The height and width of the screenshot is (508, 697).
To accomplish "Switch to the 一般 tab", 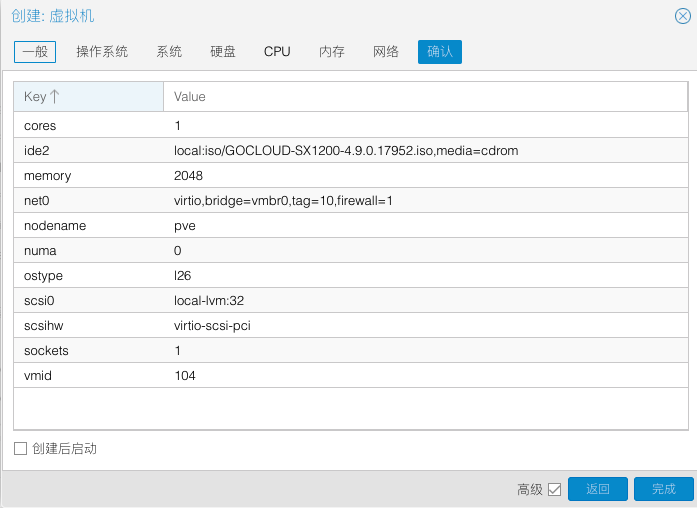I will (x=35, y=52).
